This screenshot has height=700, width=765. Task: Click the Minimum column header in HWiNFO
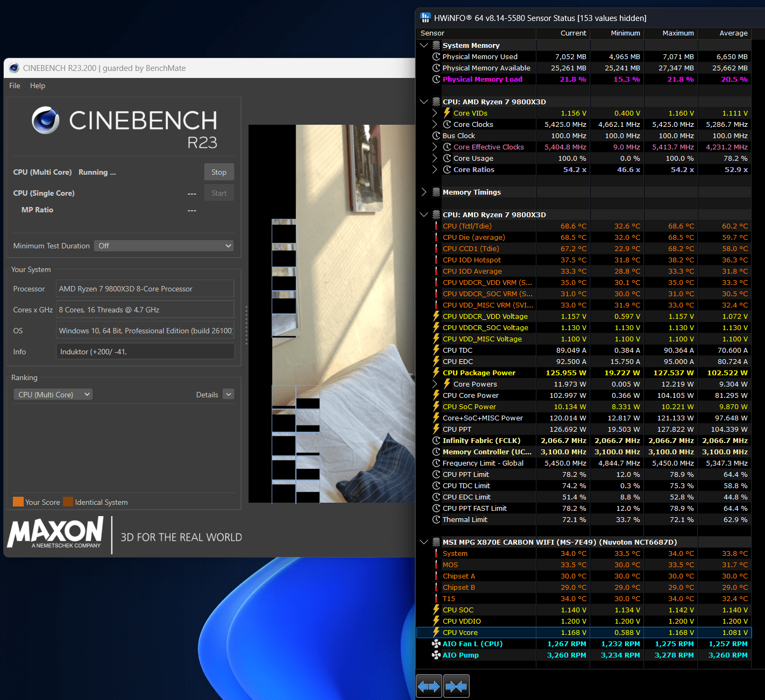[x=617, y=33]
